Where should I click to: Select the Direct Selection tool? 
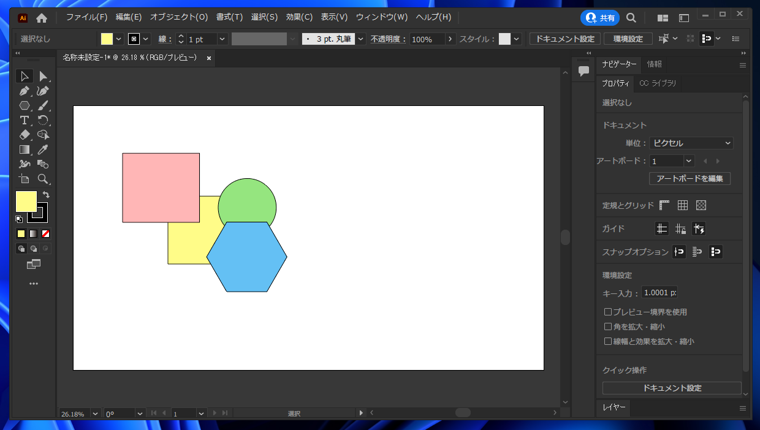tap(43, 76)
